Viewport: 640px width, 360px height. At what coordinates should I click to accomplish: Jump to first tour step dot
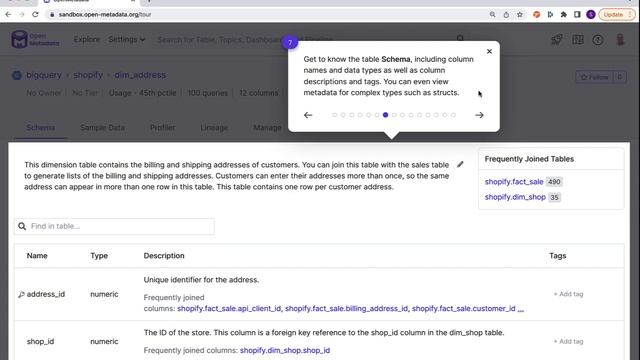pos(334,115)
